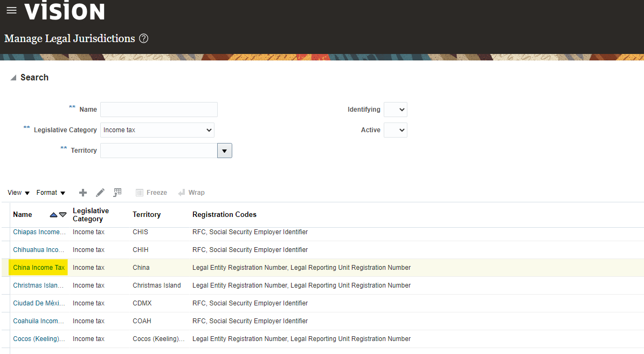Open the Territory dropdown arrow
This screenshot has height=354, width=644.
225,151
